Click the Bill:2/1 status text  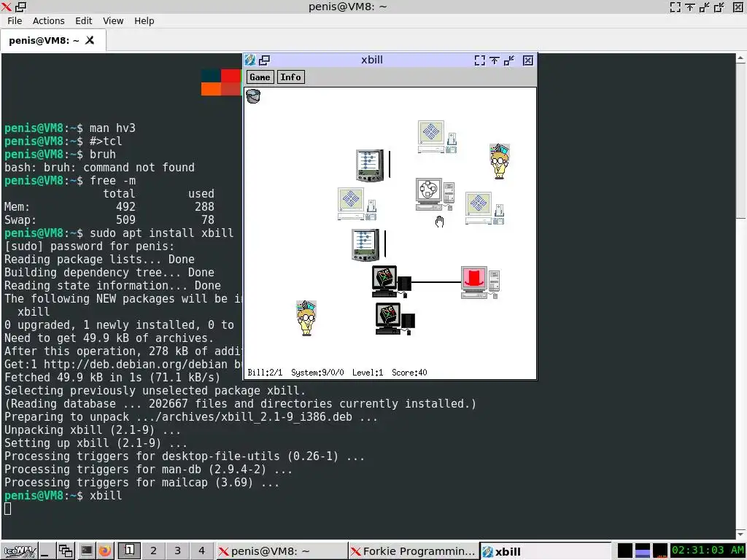point(265,373)
